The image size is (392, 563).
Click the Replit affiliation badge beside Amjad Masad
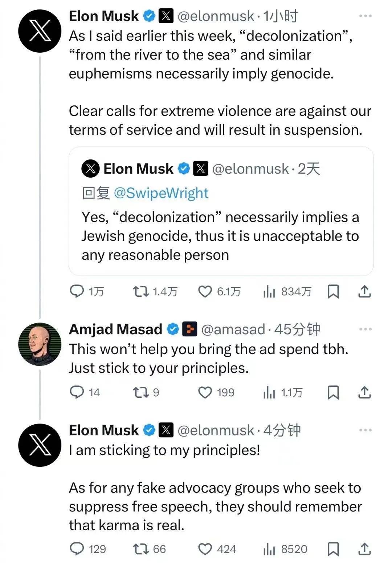[x=189, y=329]
